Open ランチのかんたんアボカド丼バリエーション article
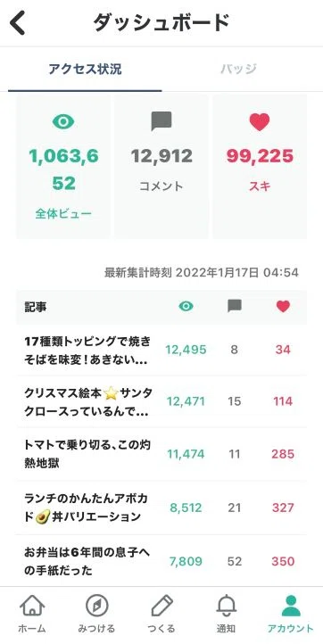Image resolution: width=323 pixels, height=644 pixels. pos(161,508)
